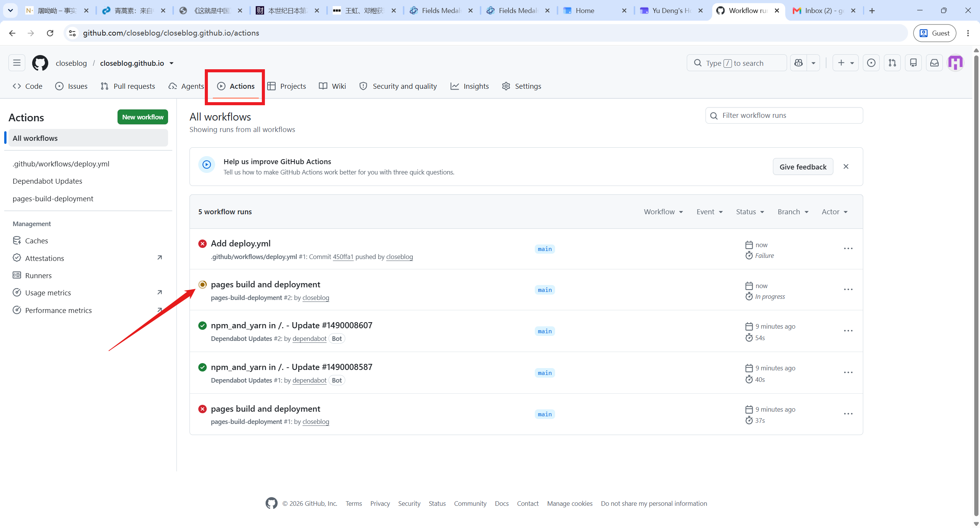The width and height of the screenshot is (980, 528).
Task: Switch to the Pull requests tab
Action: tap(128, 86)
